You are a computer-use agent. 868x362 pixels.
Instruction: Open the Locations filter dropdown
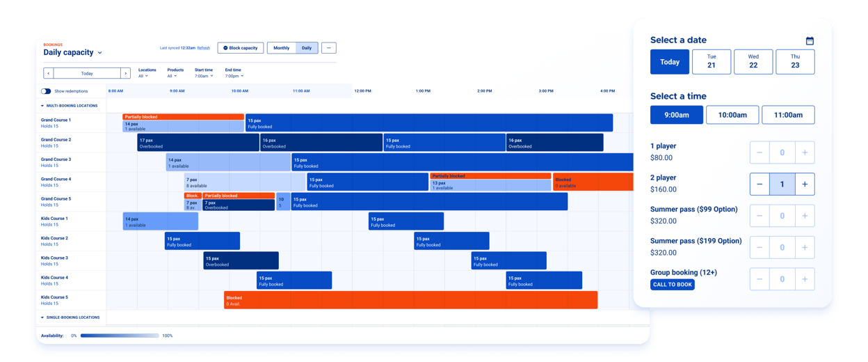[x=143, y=76]
